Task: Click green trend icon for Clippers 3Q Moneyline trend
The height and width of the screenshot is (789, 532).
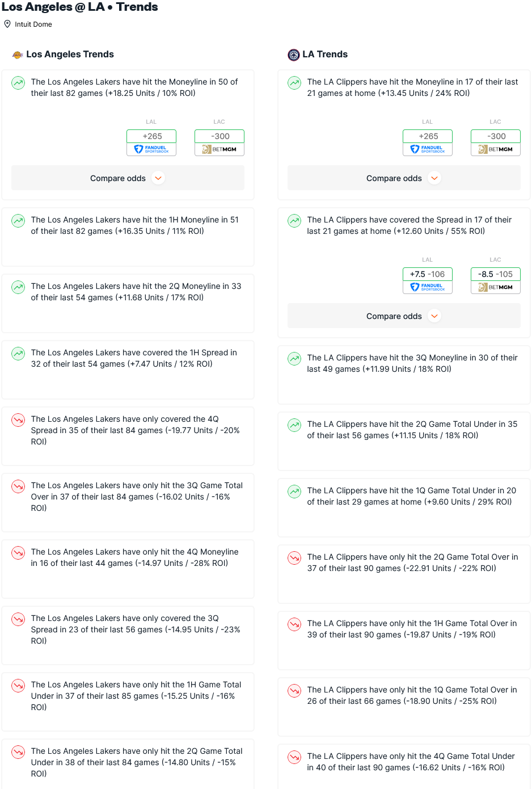Action: click(294, 359)
